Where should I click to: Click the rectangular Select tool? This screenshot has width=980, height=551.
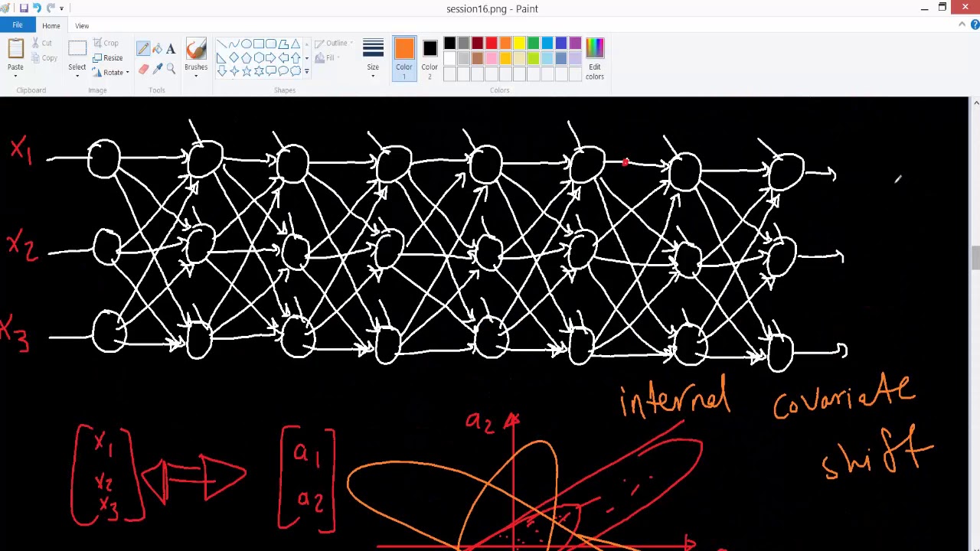click(77, 50)
